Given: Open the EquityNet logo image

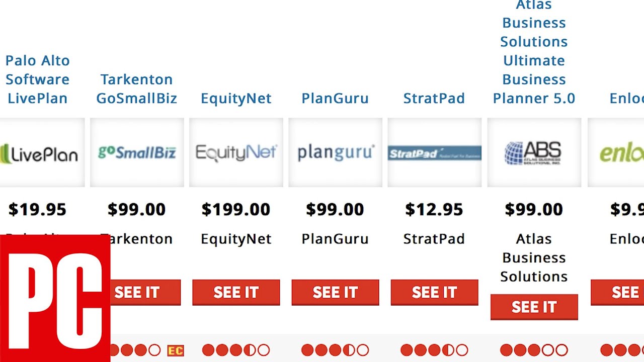Looking at the screenshot, I should (236, 152).
